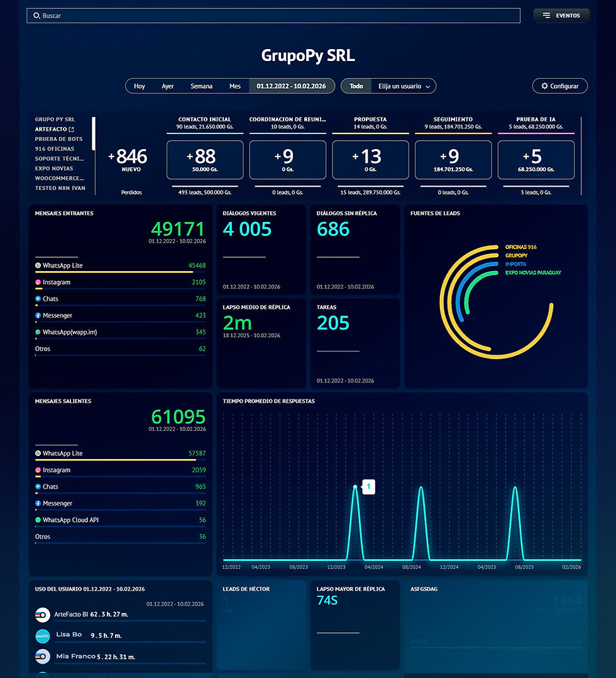Click Otros row in Mensajes Salientes
616x678 pixels.
[x=120, y=537]
